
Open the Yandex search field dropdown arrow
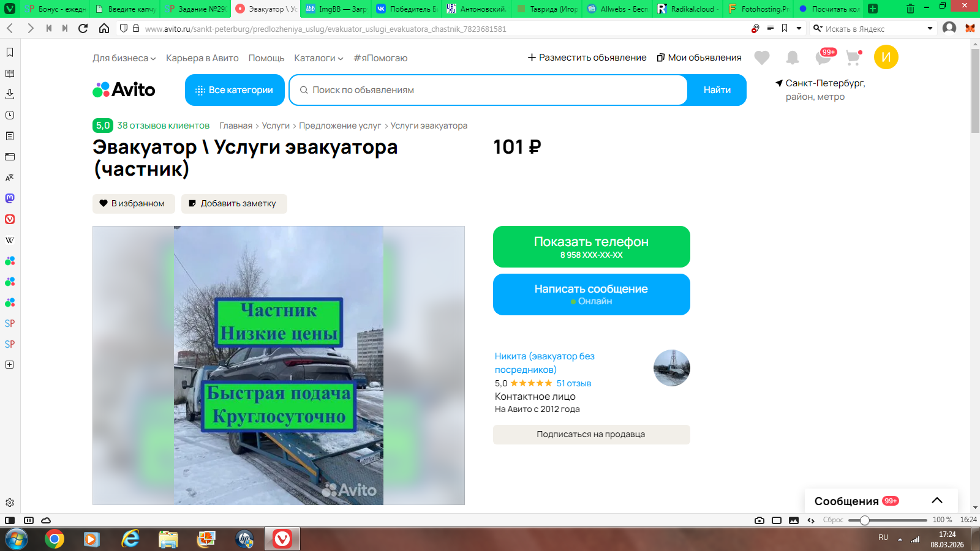930,28
